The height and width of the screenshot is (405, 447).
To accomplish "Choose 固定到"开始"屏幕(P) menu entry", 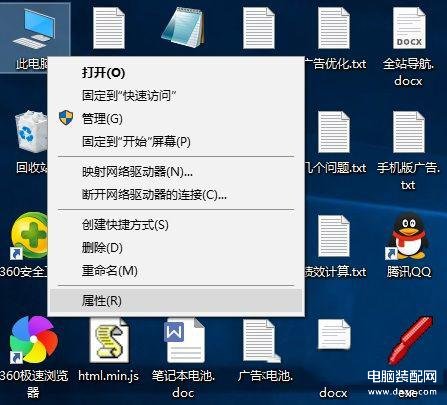I will tap(176, 142).
